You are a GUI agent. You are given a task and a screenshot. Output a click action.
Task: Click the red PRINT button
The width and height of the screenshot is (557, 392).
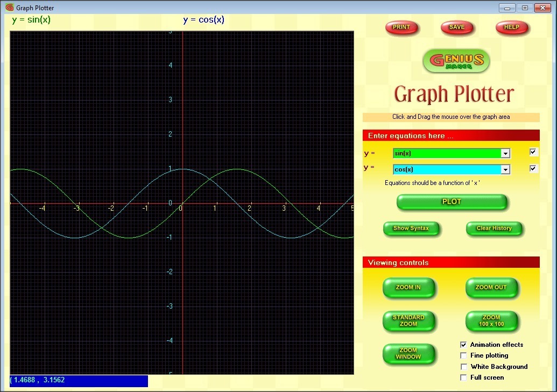point(401,27)
